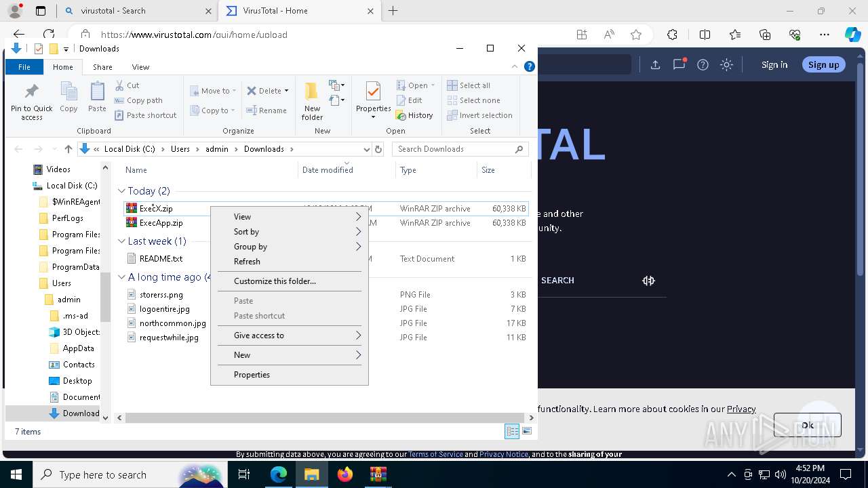Open the File ribbon tab

(24, 67)
